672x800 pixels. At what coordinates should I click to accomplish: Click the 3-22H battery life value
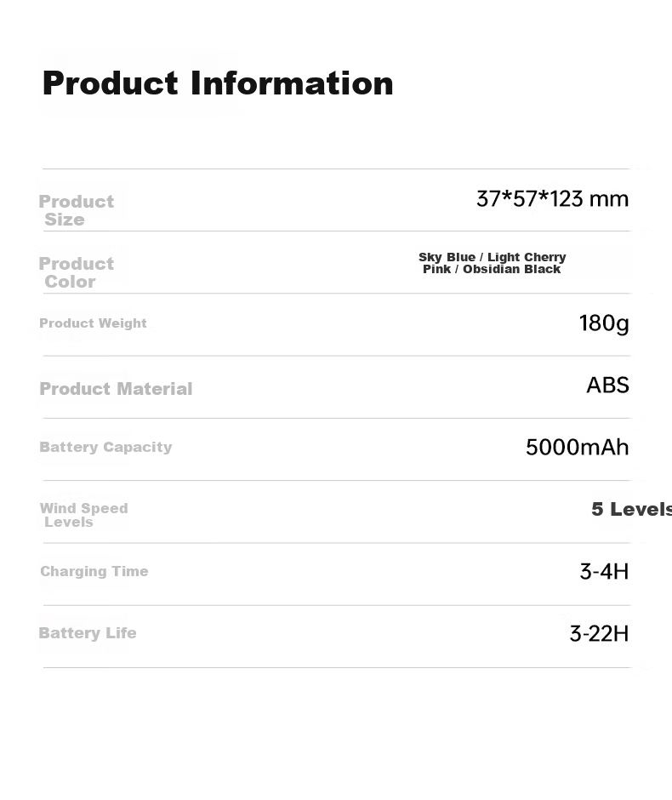point(599,634)
